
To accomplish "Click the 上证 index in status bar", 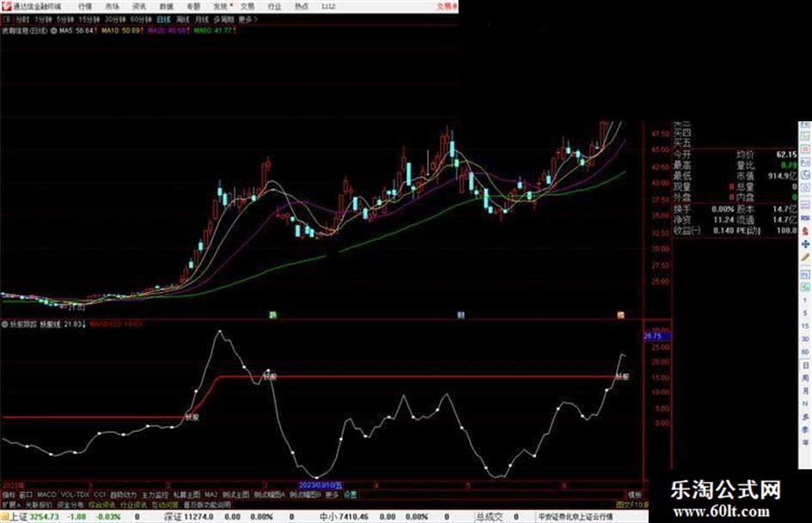I will [x=18, y=516].
